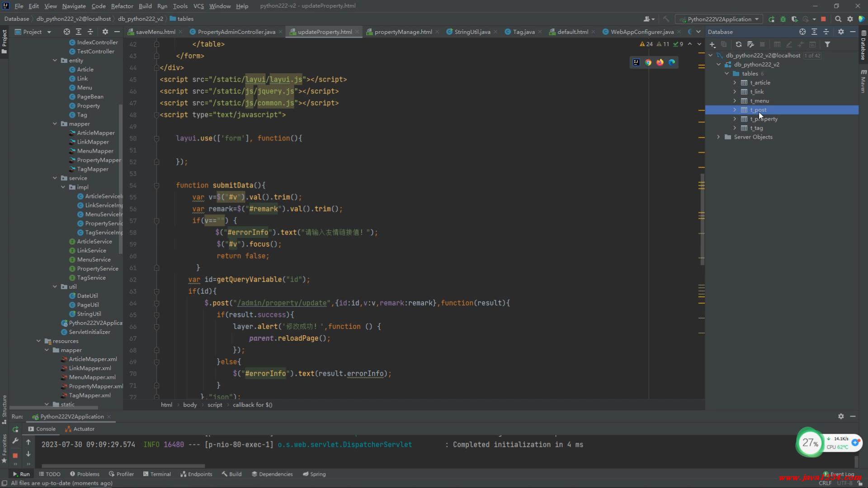868x488 pixels.
Task: Switch to the propertyManage.html tab
Action: [x=403, y=32]
